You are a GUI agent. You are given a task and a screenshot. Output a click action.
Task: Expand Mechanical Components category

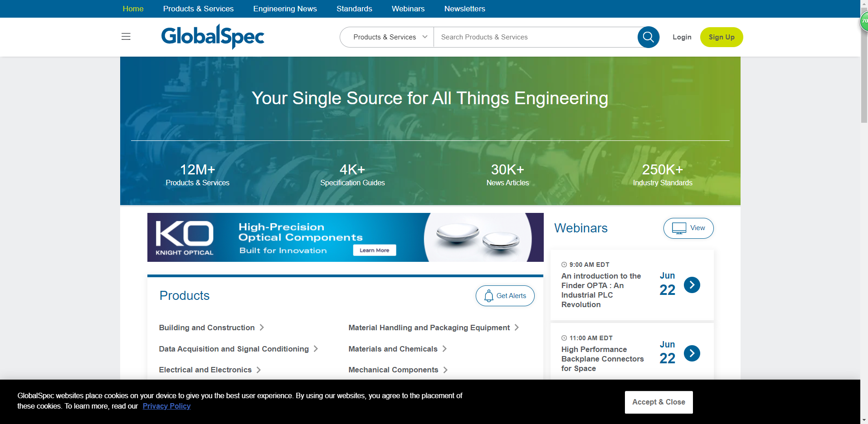(398, 370)
